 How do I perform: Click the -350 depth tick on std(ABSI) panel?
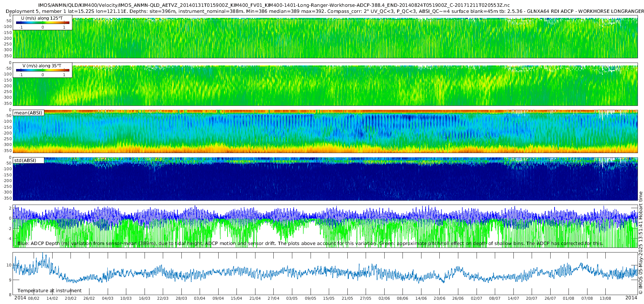coord(7,198)
